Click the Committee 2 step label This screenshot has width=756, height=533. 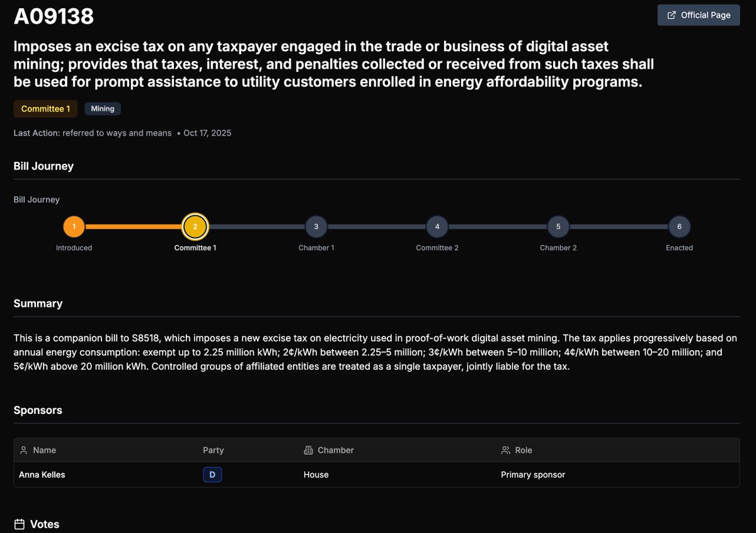437,248
